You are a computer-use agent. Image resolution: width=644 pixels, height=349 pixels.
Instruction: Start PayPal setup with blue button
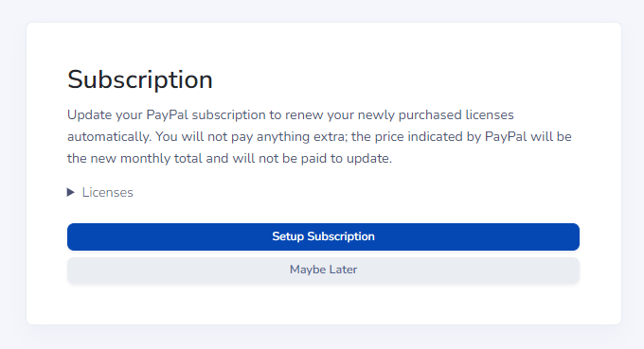tap(323, 236)
